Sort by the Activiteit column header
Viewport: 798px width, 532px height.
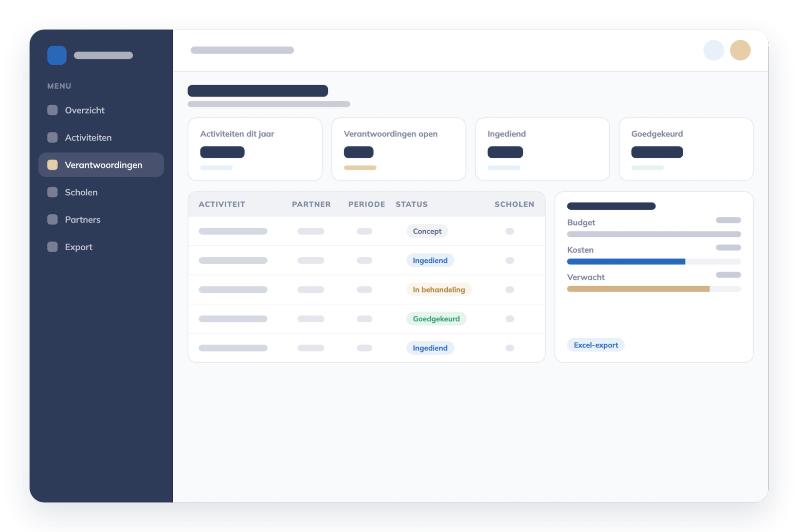coord(222,204)
